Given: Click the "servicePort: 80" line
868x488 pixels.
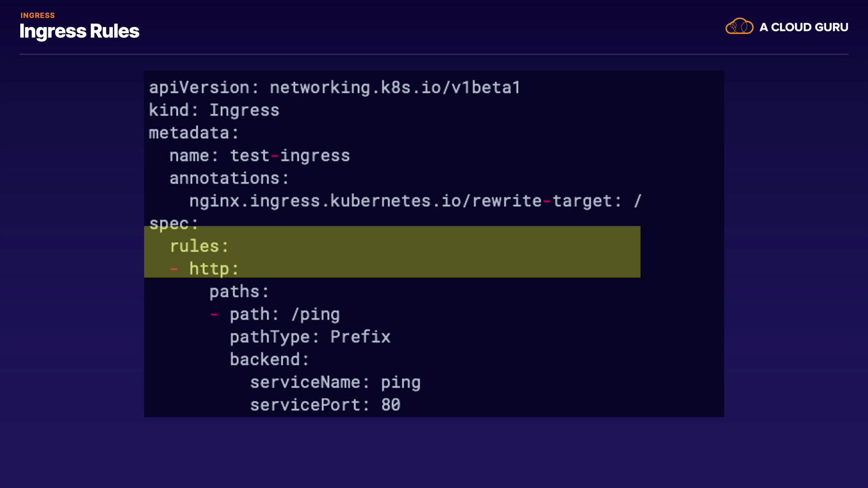Looking at the screenshot, I should click(x=325, y=405).
